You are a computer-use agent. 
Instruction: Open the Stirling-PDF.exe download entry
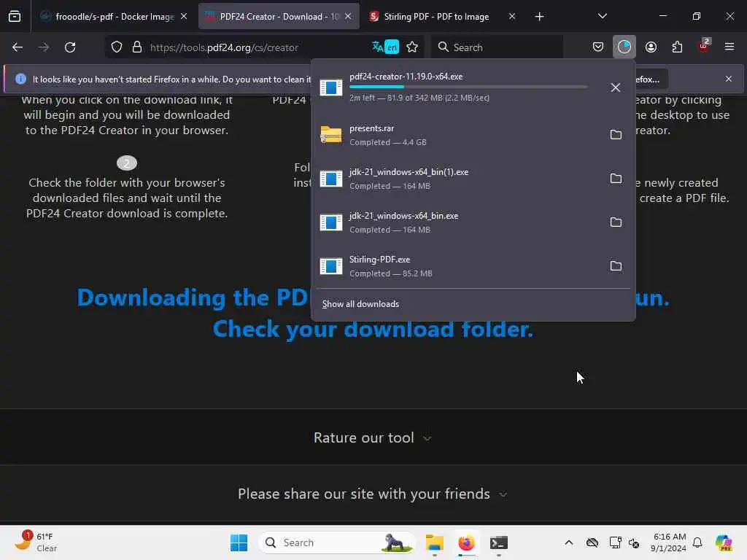pyautogui.click(x=457, y=266)
